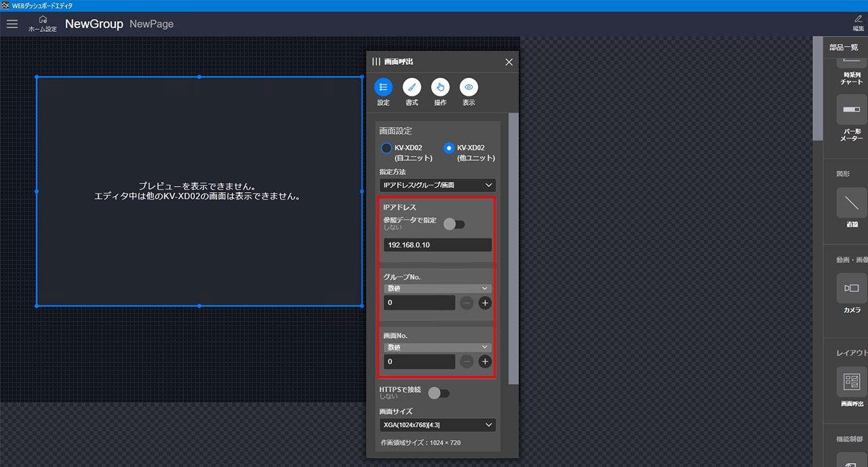Expand the グループNo. type dropdown
The height and width of the screenshot is (467, 868).
coord(437,288)
